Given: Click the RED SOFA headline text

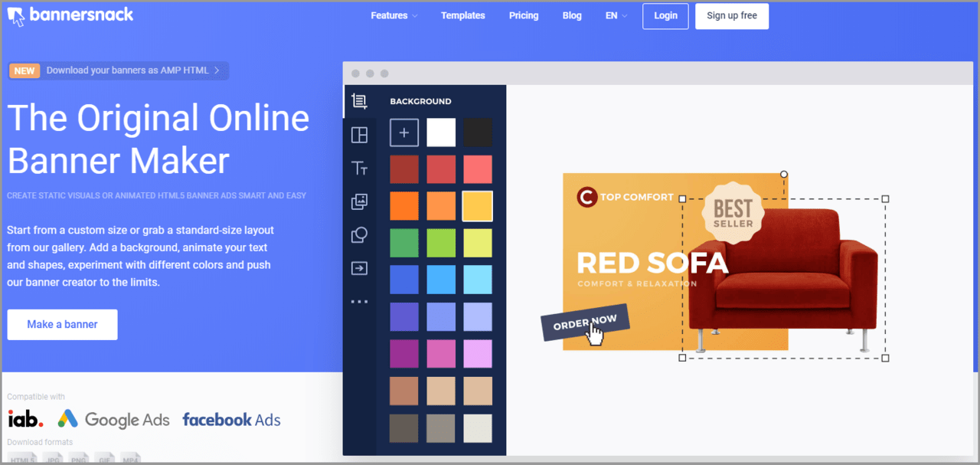Looking at the screenshot, I should (652, 263).
